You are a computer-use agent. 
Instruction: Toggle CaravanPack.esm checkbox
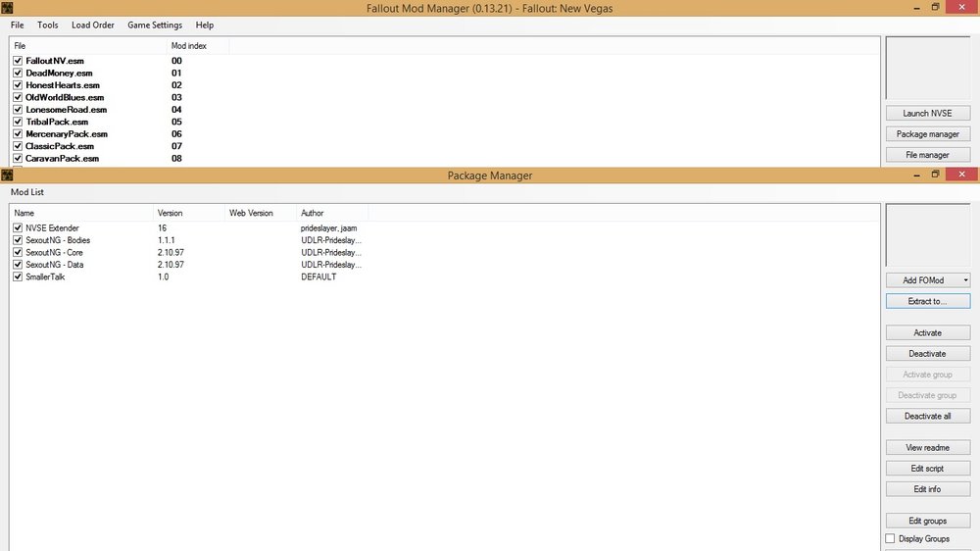click(18, 158)
